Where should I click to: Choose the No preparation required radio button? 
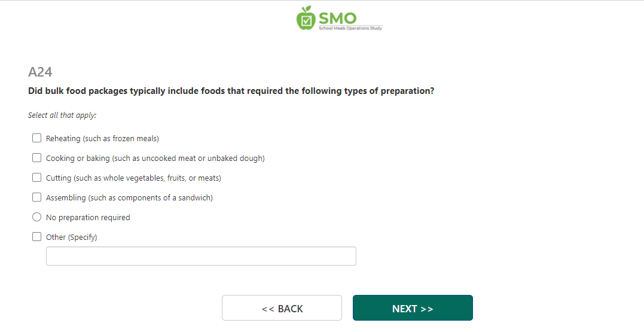point(37,217)
